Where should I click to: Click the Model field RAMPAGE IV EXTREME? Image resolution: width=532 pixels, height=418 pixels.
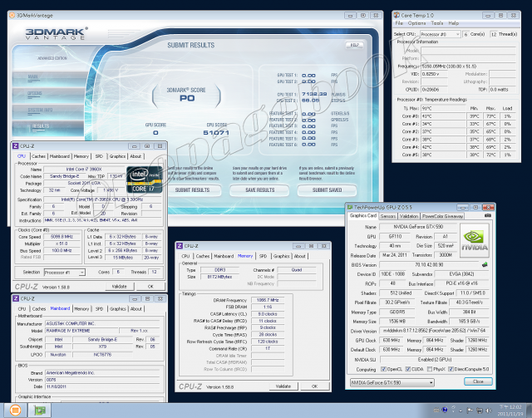81,331
